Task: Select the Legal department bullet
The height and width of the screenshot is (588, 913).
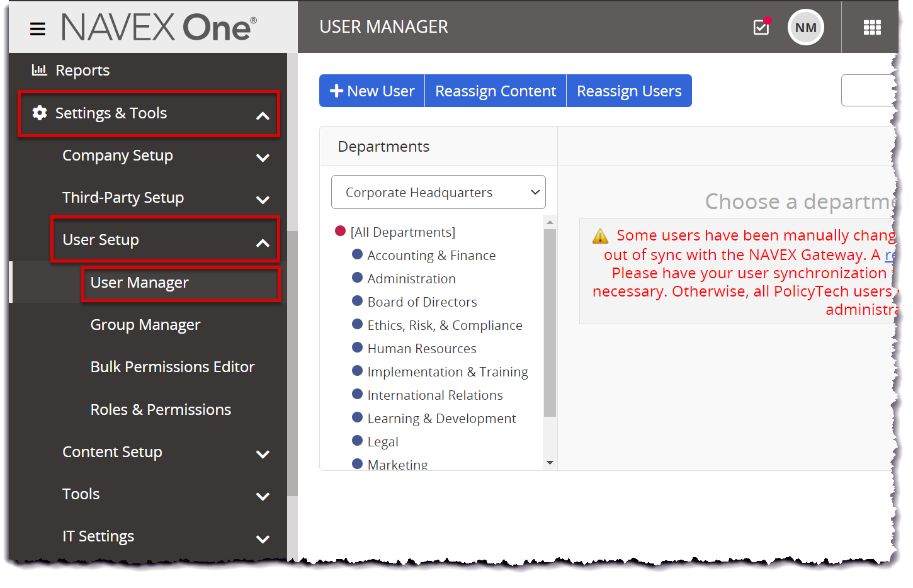Action: (358, 440)
